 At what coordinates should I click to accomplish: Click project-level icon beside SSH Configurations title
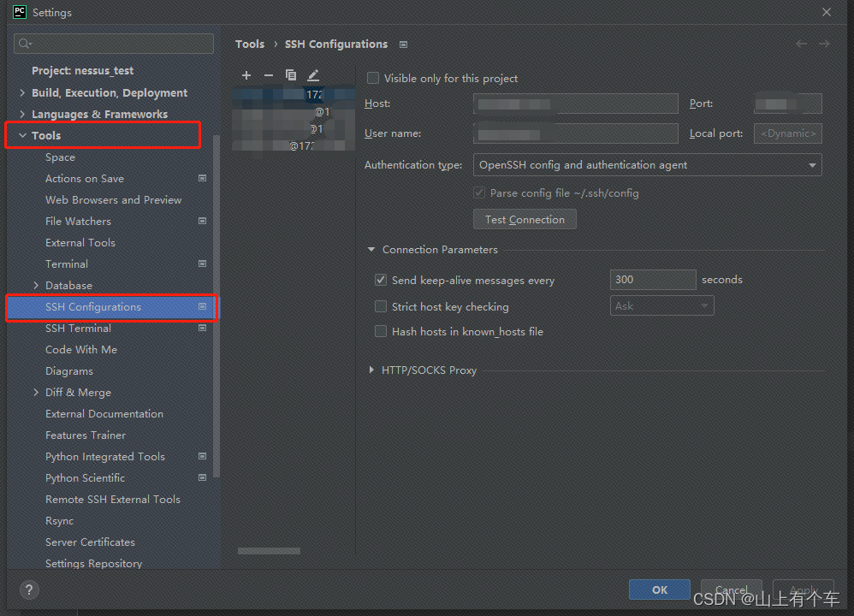[404, 44]
